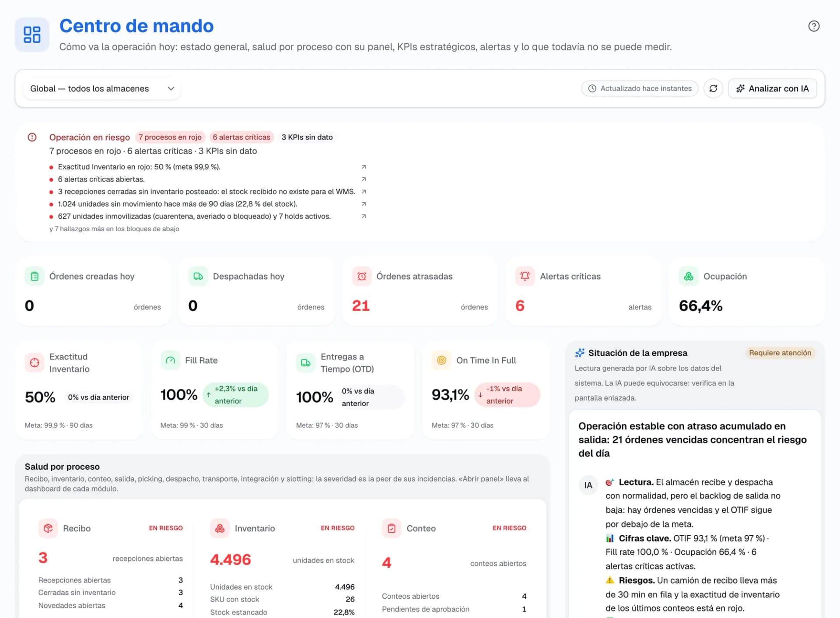Click the On Time In Full bullseye icon
The image size is (840, 618).
coord(441,360)
